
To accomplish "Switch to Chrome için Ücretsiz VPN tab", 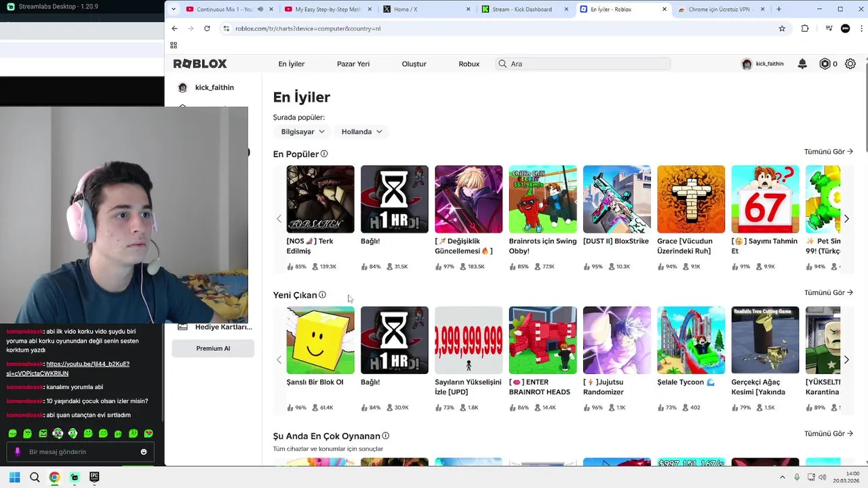I will [x=721, y=9].
